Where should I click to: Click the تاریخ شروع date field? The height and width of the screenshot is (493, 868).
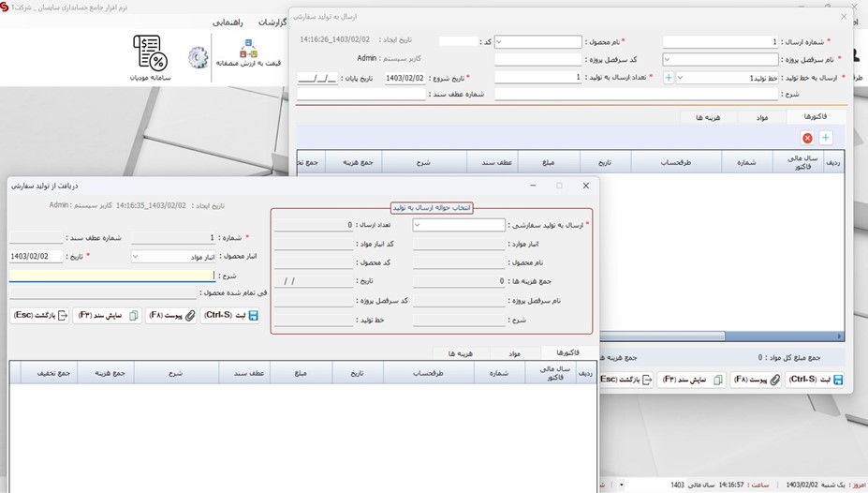pos(405,78)
